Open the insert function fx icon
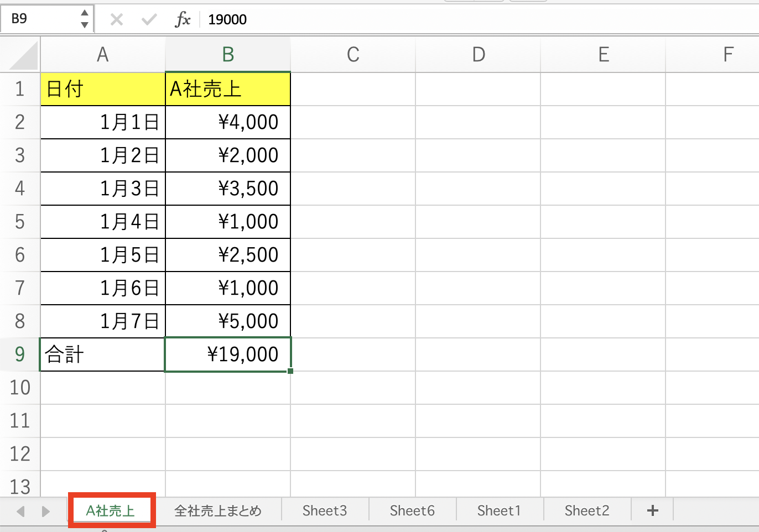 [x=182, y=20]
